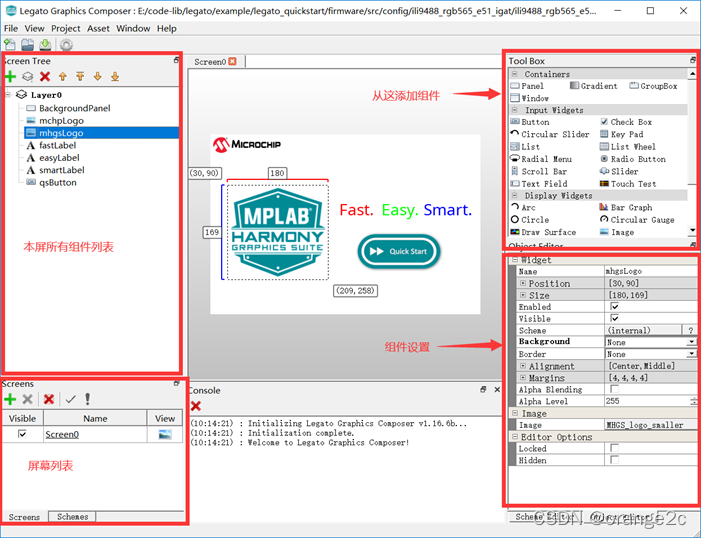Expand the Margins property
Image resolution: width=701 pixels, height=538 pixels.
pyautogui.click(x=523, y=378)
